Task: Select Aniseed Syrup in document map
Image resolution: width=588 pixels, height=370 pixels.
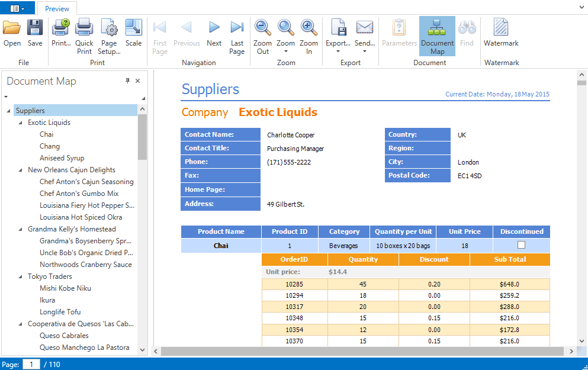Action: tap(62, 158)
